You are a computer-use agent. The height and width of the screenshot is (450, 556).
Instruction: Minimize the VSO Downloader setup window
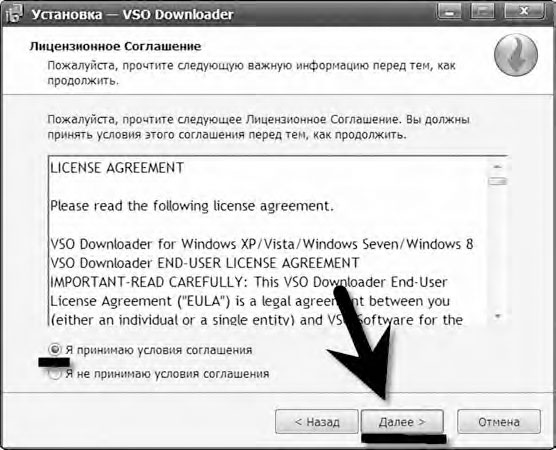coord(450,12)
